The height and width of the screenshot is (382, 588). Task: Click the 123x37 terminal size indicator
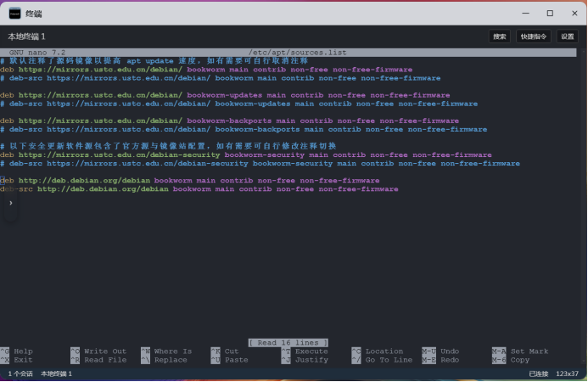568,374
